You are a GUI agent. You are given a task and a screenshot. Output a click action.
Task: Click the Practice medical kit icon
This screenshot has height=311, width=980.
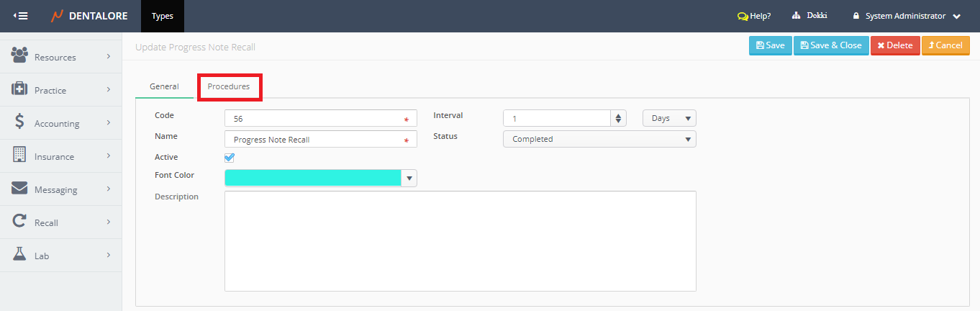point(19,89)
